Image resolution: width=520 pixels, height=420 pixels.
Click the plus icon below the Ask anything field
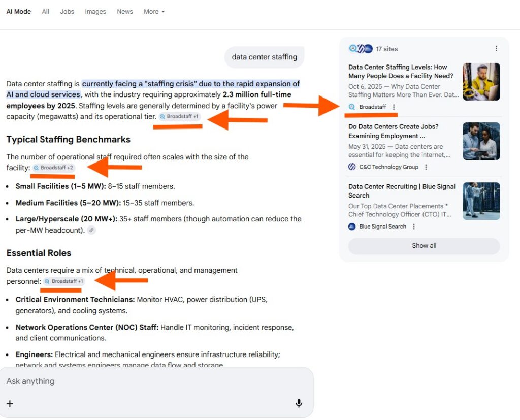click(10, 403)
